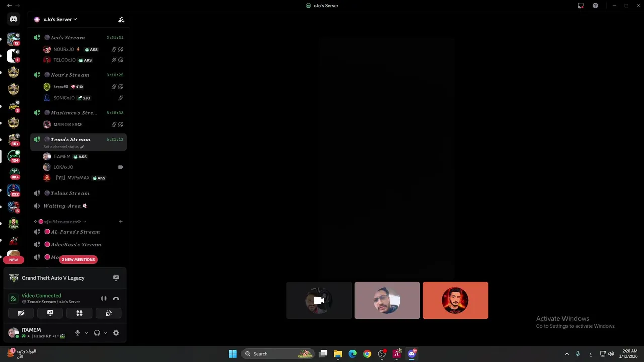644x362 pixels.
Task: Click the invite people icon beside xJo's Server
Action: point(121,20)
